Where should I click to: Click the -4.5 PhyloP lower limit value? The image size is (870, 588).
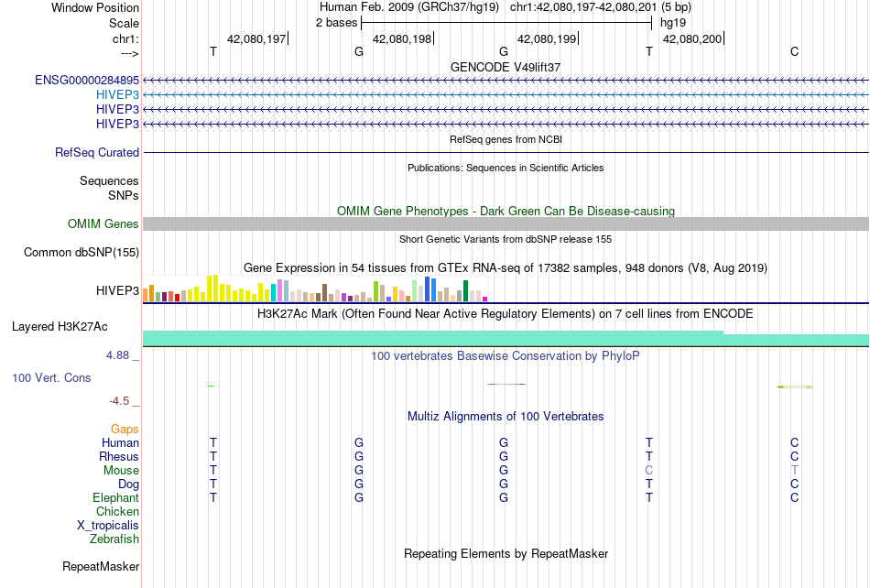[x=119, y=401]
